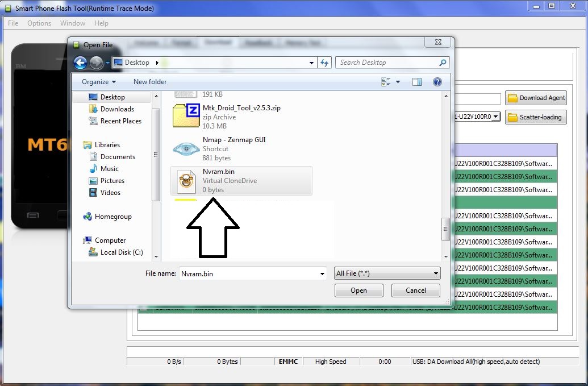Click navigation pane scroll down arrow

click(156, 256)
